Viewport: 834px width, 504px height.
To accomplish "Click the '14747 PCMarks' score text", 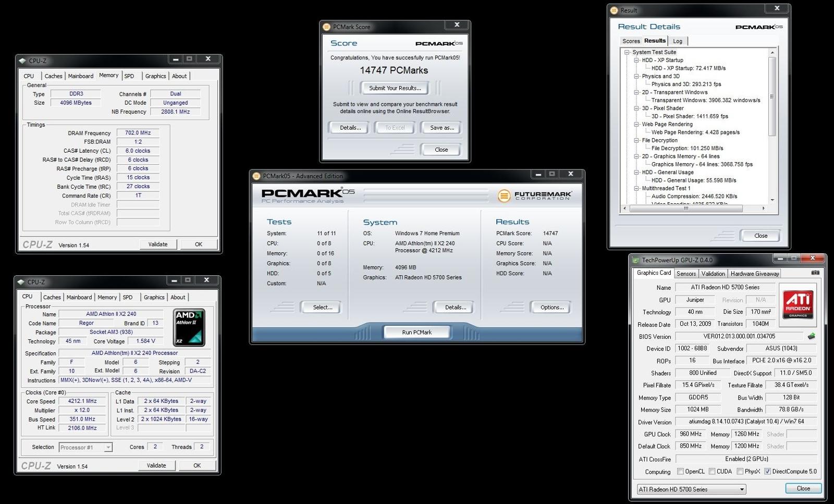I will coord(394,70).
